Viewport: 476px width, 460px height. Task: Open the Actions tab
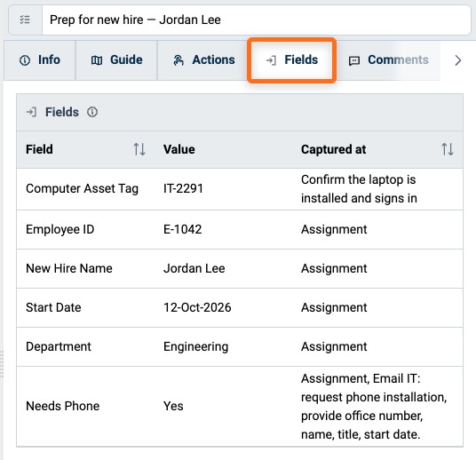pos(203,60)
